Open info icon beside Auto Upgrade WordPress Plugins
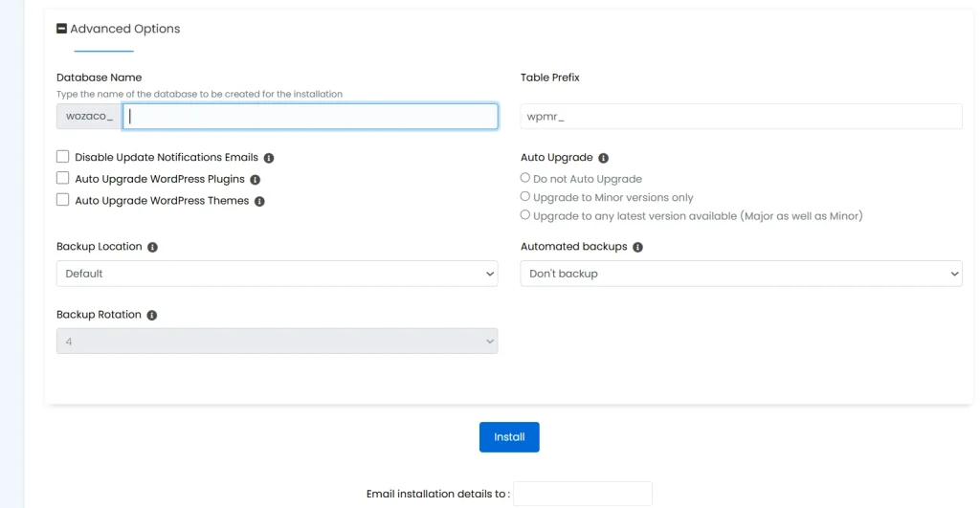The image size is (980, 508). click(255, 180)
